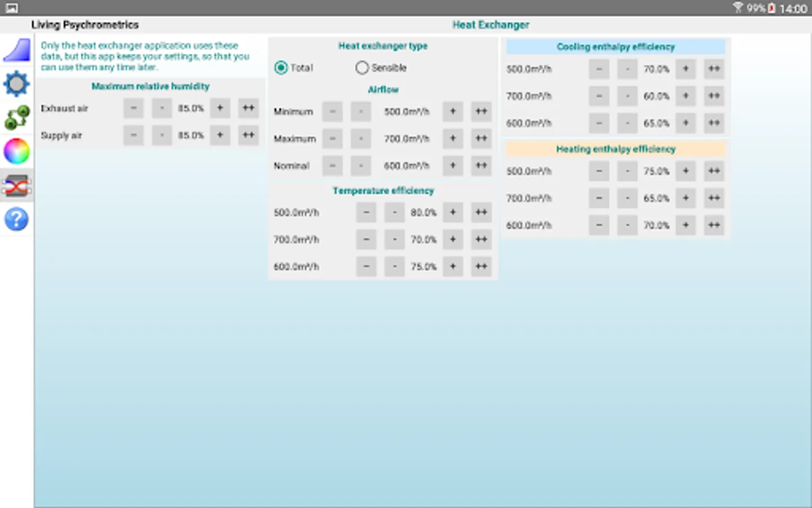This screenshot has height=508, width=812.
Task: Click the Maximum relative humidity heading
Action: pos(151,86)
